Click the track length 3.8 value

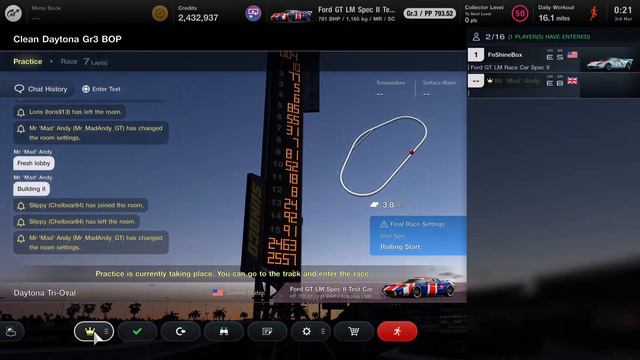388,205
